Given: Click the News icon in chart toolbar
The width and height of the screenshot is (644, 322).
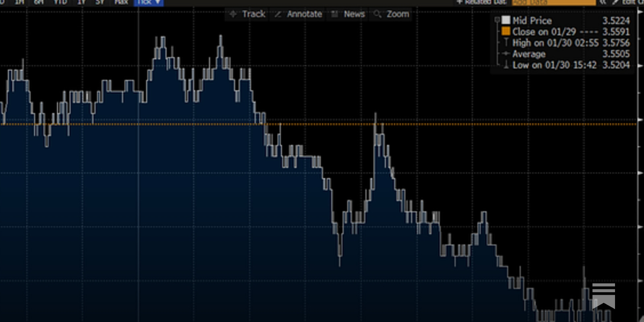Looking at the screenshot, I should tap(334, 14).
